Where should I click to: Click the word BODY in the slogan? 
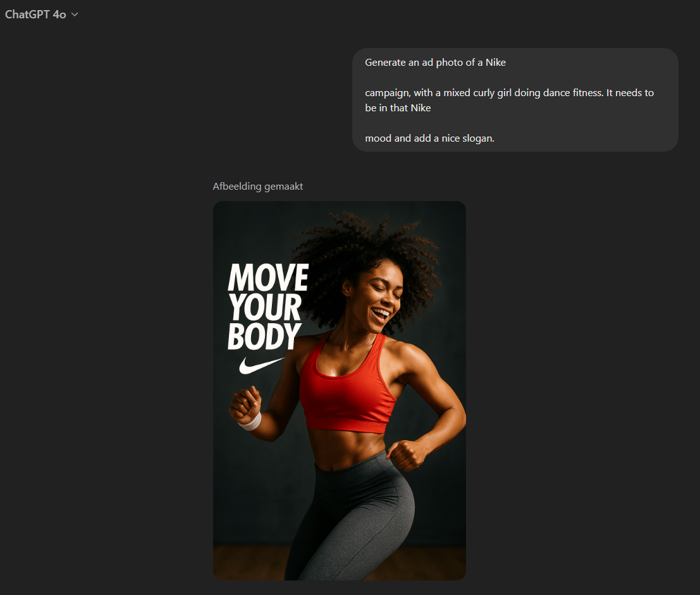pos(264,336)
